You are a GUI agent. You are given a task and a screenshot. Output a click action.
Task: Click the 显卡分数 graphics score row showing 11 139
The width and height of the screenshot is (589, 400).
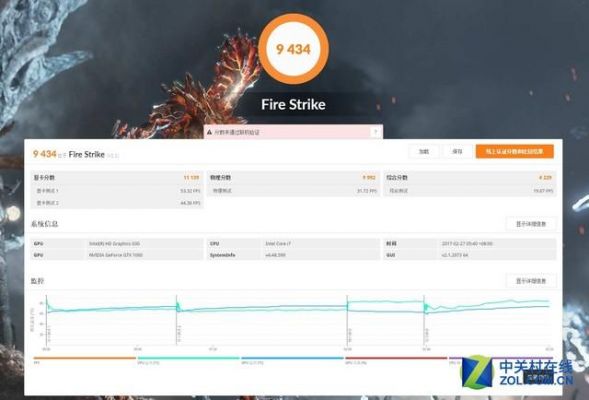(117, 177)
